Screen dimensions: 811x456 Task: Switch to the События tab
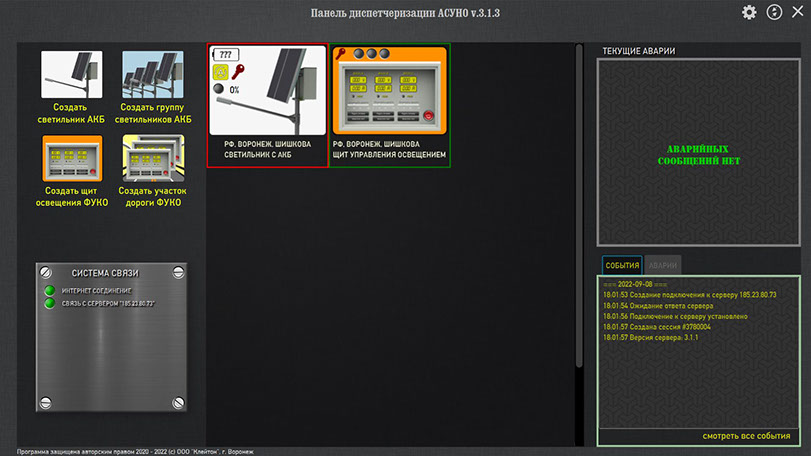(622, 266)
